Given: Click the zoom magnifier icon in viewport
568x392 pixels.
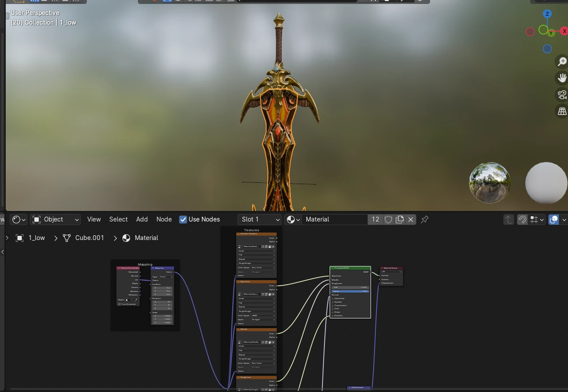Looking at the screenshot, I should pos(562,62).
